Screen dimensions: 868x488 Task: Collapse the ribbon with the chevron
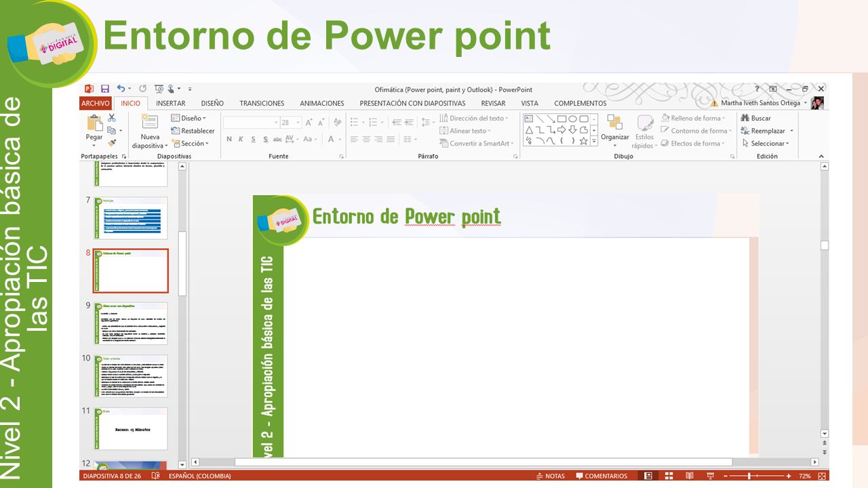point(821,157)
